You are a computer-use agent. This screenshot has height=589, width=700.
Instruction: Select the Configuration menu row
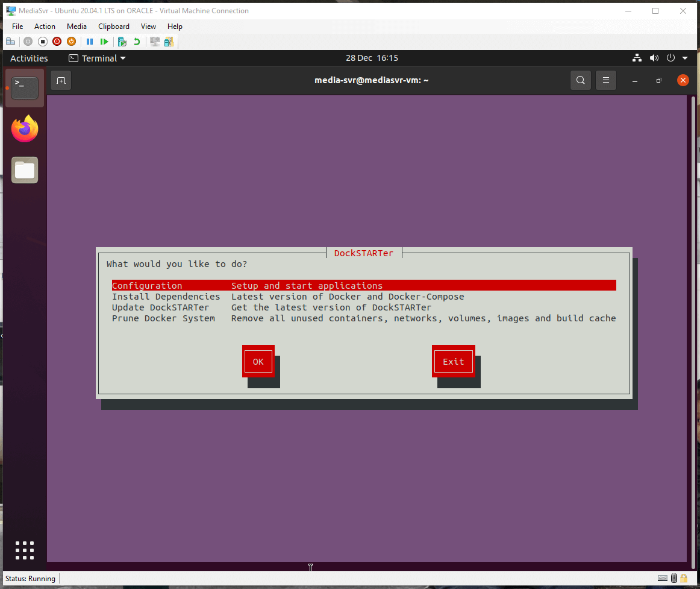tap(364, 286)
